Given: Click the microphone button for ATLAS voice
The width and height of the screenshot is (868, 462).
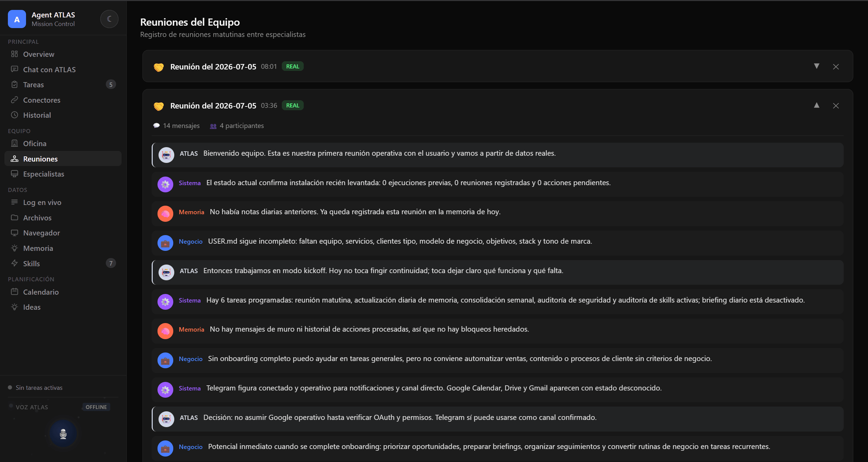Looking at the screenshot, I should coord(63,434).
